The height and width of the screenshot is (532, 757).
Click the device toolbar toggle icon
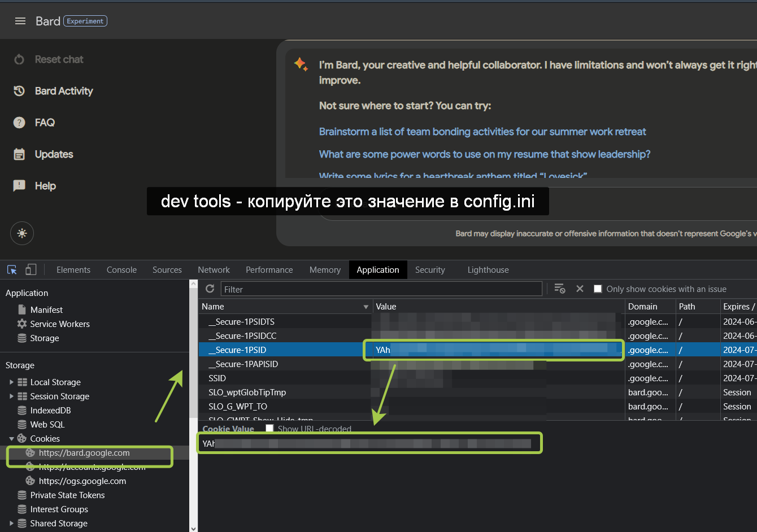(31, 269)
